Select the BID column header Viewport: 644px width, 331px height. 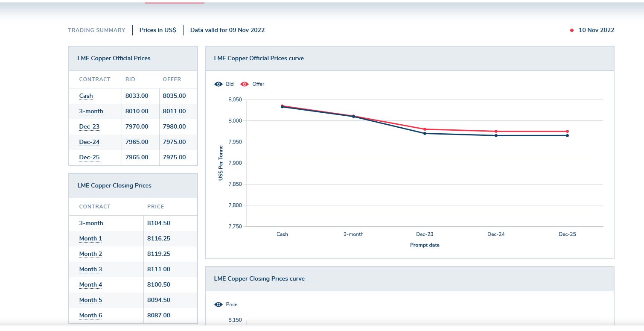click(130, 79)
